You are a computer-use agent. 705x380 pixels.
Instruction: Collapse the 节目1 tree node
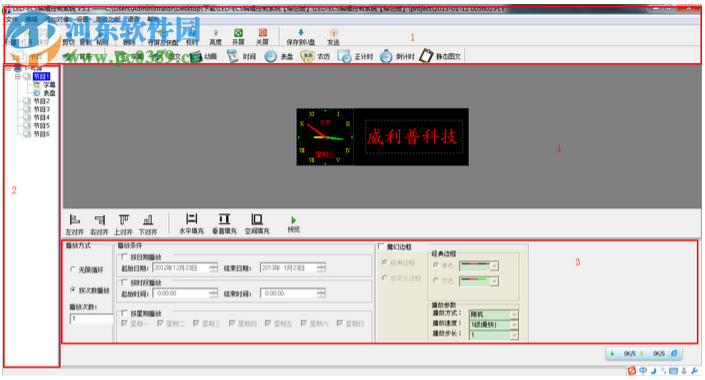pyautogui.click(x=18, y=76)
